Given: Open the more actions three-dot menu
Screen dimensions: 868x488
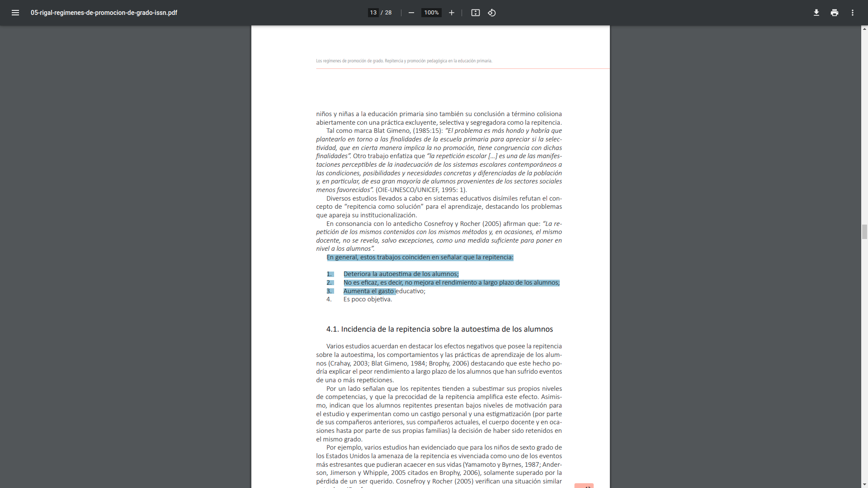Looking at the screenshot, I should 852,13.
